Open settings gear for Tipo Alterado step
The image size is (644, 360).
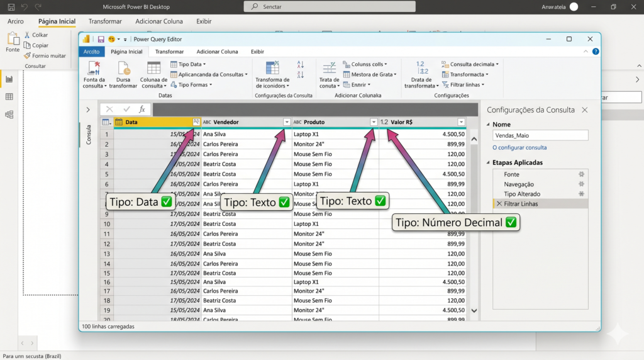point(581,194)
